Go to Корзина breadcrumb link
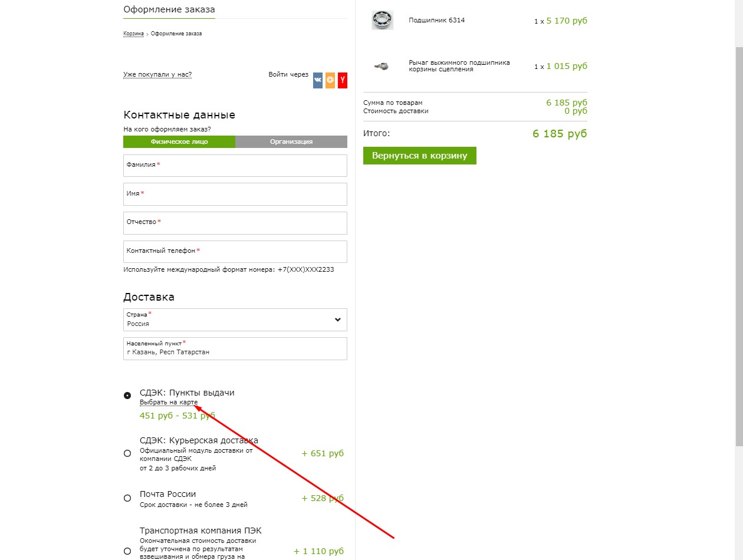Image resolution: width=743 pixels, height=560 pixels. tap(134, 34)
